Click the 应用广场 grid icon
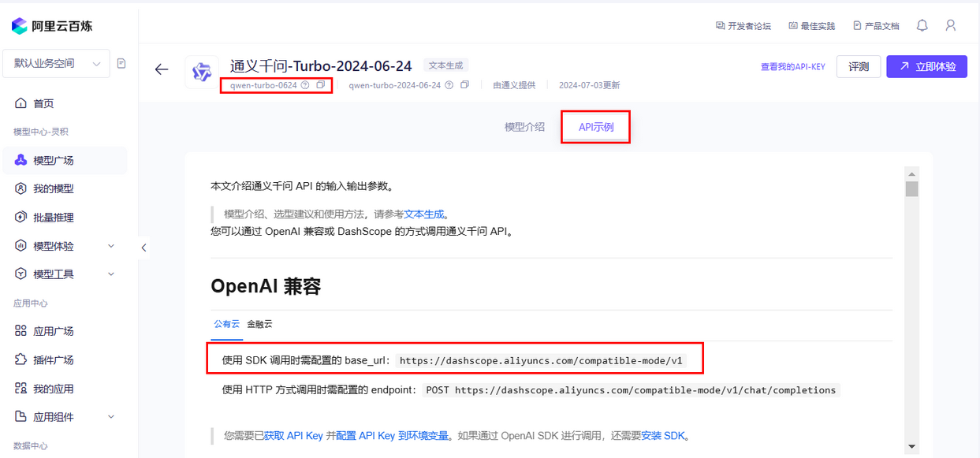This screenshot has height=458, width=980. 20,331
